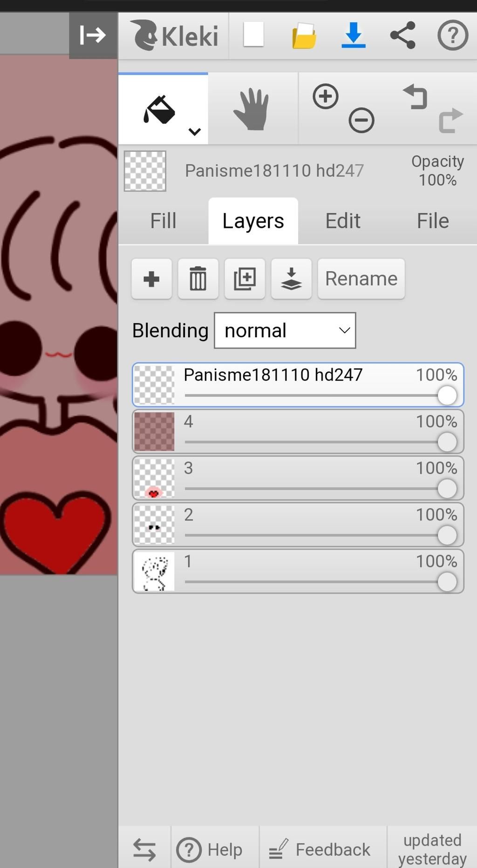Click the redo arrow icon
The height and width of the screenshot is (868, 477).
click(451, 121)
